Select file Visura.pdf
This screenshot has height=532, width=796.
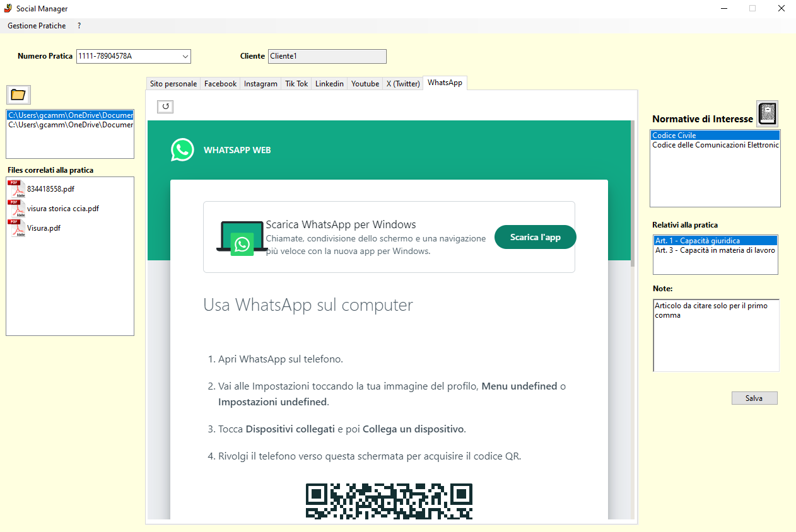coord(44,228)
